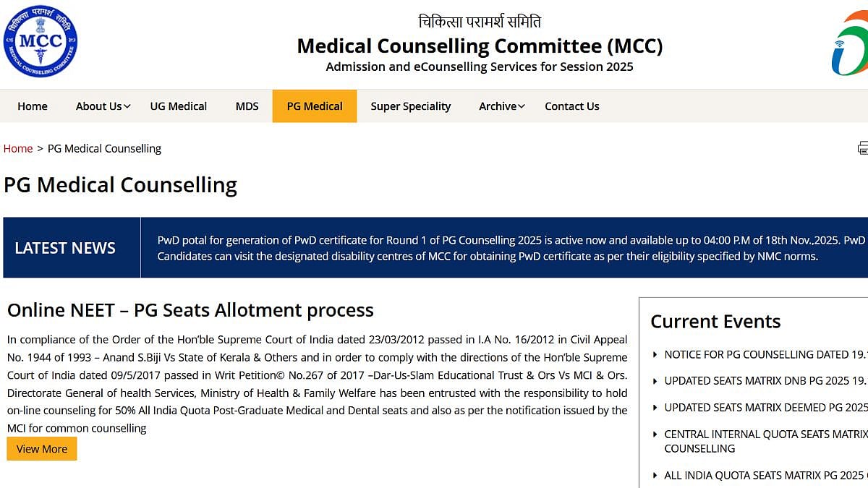The image size is (868, 488).
Task: Open the chevron next to About Us
Action: [127, 106]
